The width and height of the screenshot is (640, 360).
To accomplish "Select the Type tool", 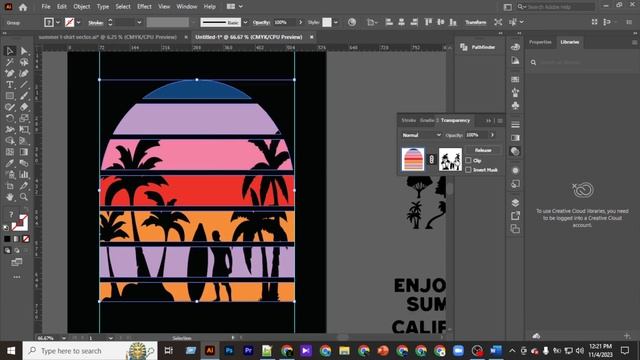I will coord(10,84).
